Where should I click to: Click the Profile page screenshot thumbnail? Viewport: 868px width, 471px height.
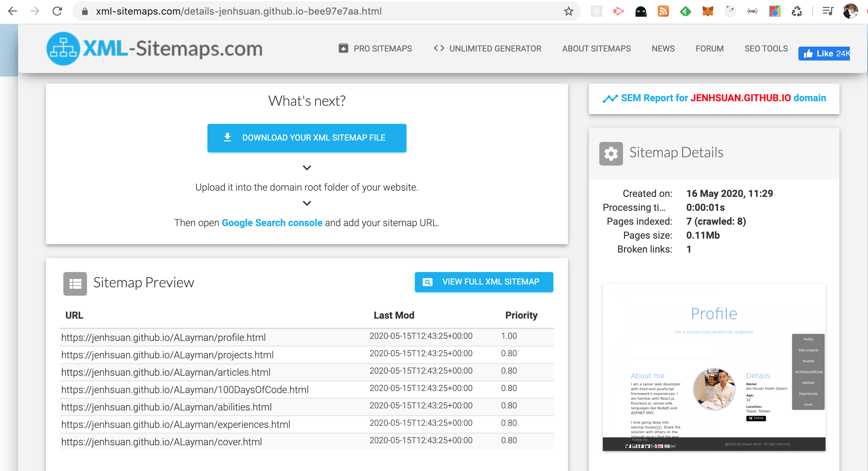714,367
